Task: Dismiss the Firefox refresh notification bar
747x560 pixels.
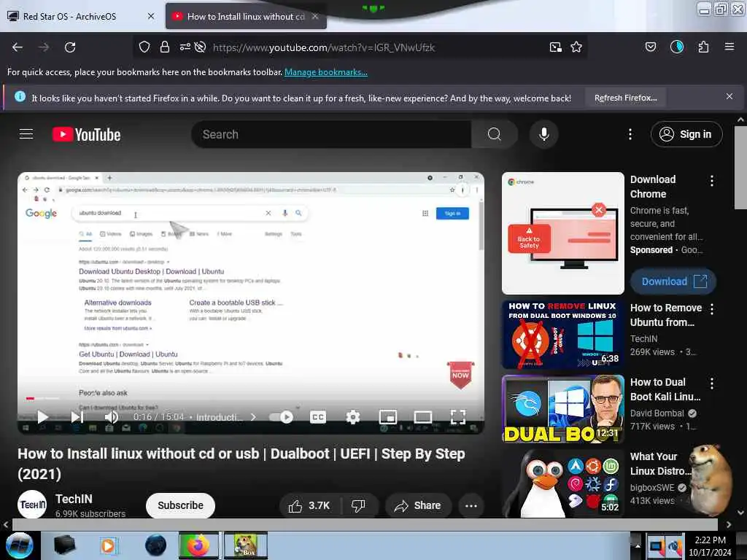Action: (729, 96)
